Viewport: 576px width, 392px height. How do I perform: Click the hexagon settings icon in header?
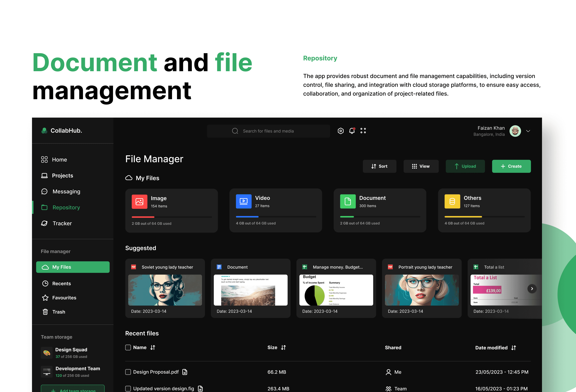click(341, 131)
